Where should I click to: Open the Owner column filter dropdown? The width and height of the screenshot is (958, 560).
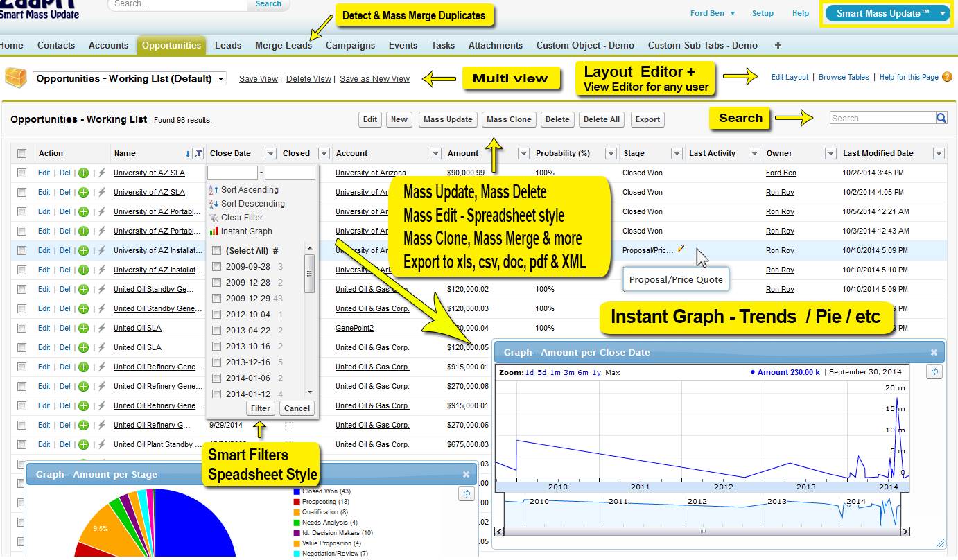click(x=830, y=153)
